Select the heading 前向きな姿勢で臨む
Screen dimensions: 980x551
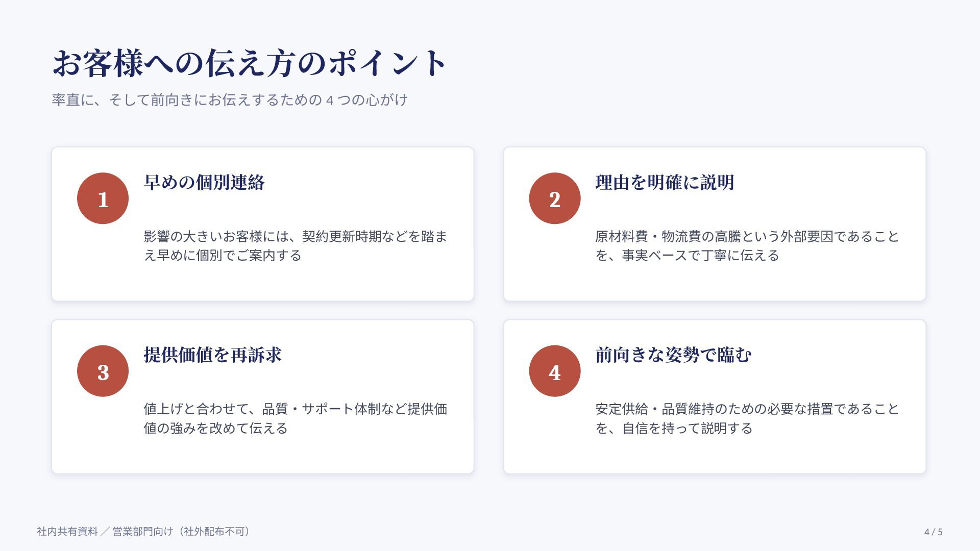[x=673, y=355]
